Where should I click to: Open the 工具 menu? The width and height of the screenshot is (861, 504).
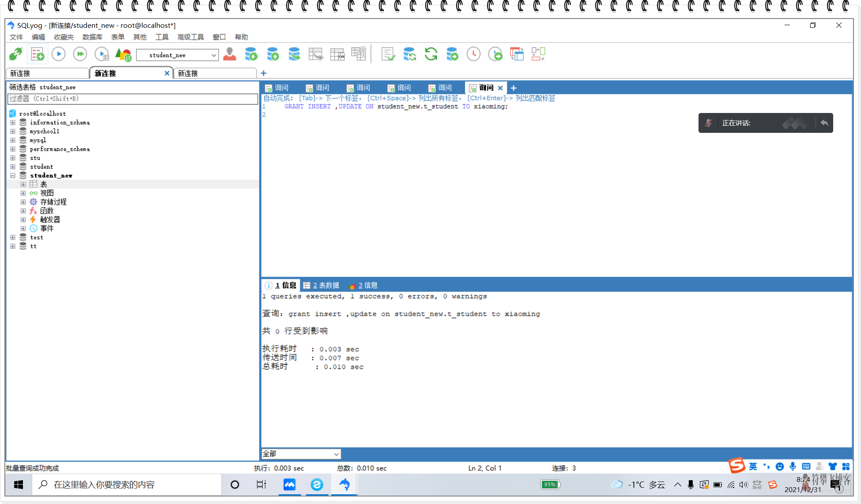[x=162, y=37]
